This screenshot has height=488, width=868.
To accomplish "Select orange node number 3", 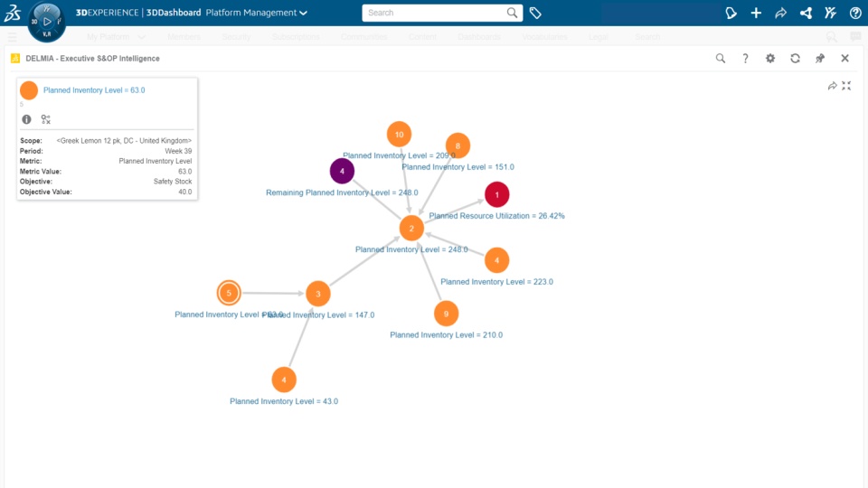I will coord(317,293).
